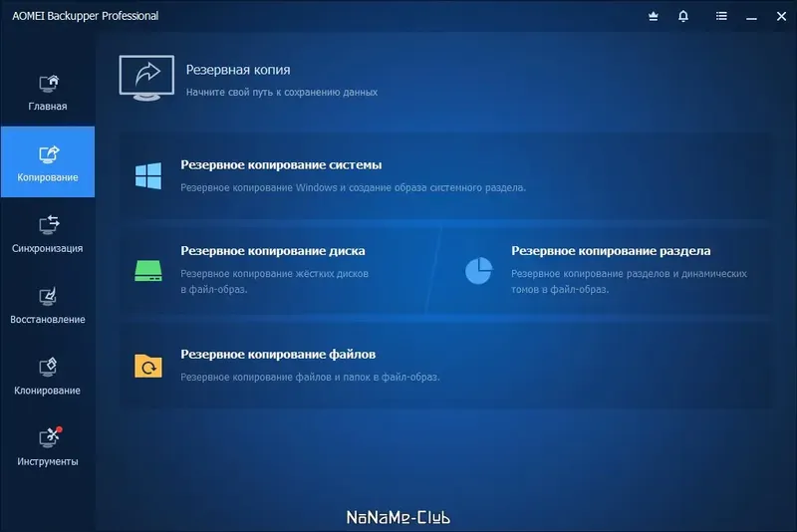Click the Инструменты icon with red dot

50,437
